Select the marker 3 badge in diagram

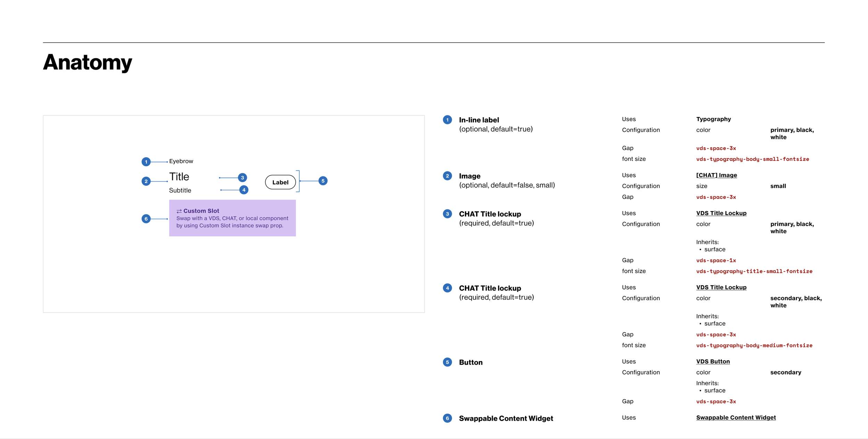tap(242, 178)
